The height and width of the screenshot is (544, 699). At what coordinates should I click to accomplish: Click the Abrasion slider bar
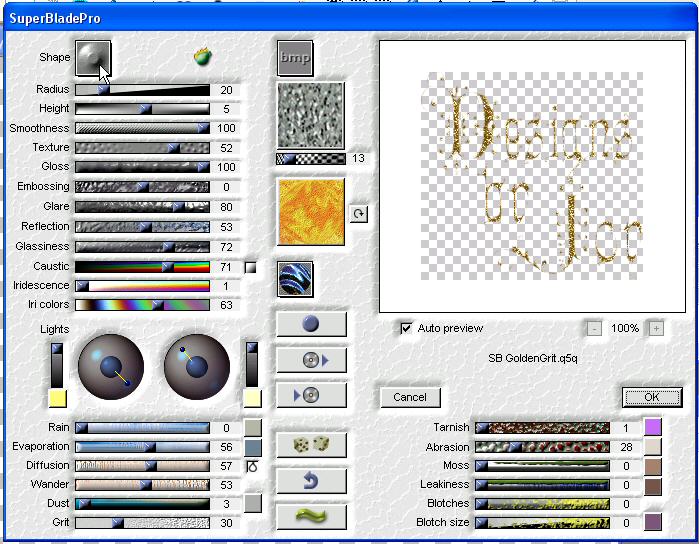(542, 447)
